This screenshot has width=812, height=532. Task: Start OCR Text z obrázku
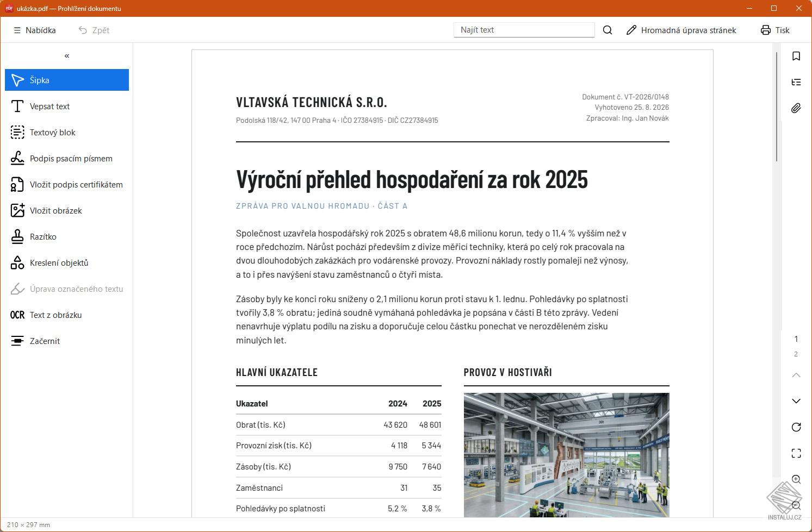(67, 315)
